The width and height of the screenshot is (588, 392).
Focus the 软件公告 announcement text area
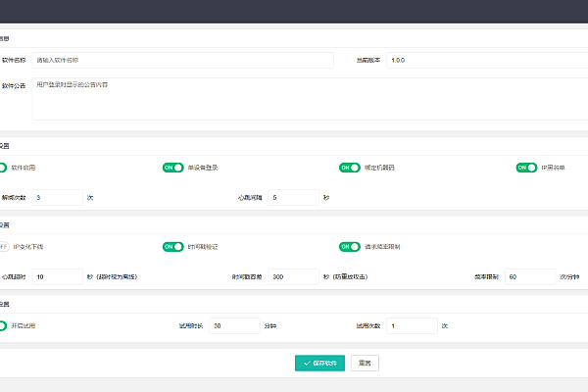point(294,99)
